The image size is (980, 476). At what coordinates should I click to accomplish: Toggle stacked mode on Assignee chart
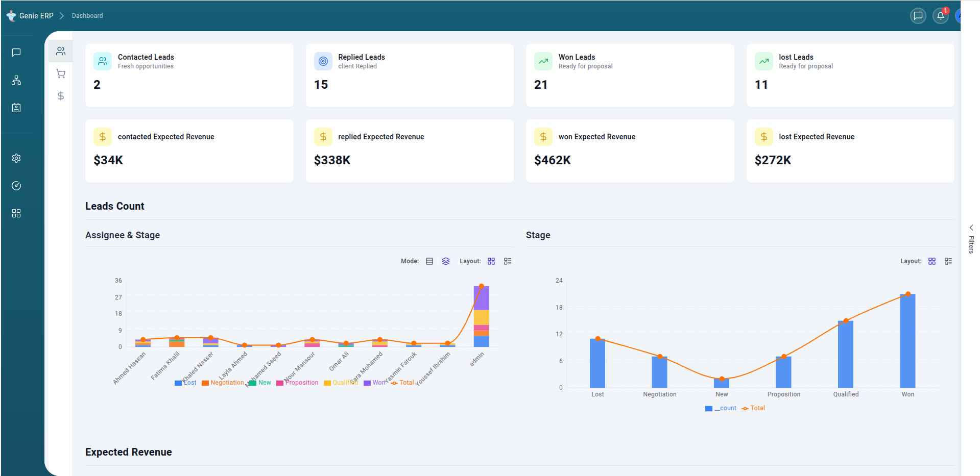pyautogui.click(x=445, y=261)
